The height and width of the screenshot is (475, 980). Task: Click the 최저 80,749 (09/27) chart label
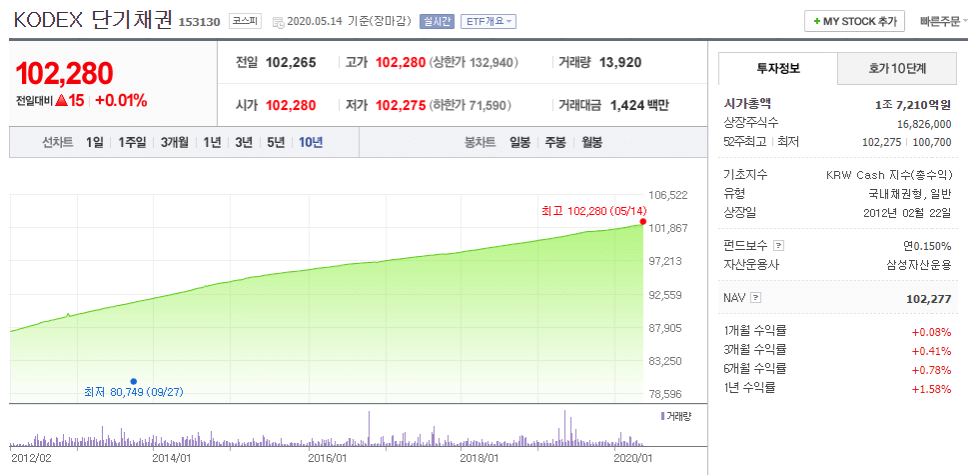134,392
